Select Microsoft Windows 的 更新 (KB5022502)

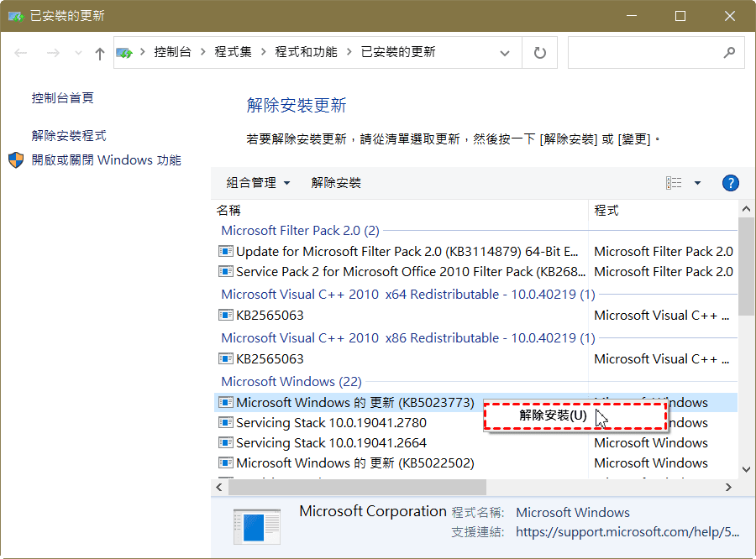point(355,463)
